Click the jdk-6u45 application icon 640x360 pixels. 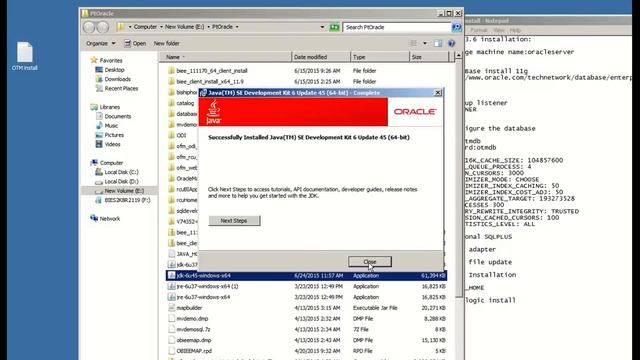click(x=171, y=276)
